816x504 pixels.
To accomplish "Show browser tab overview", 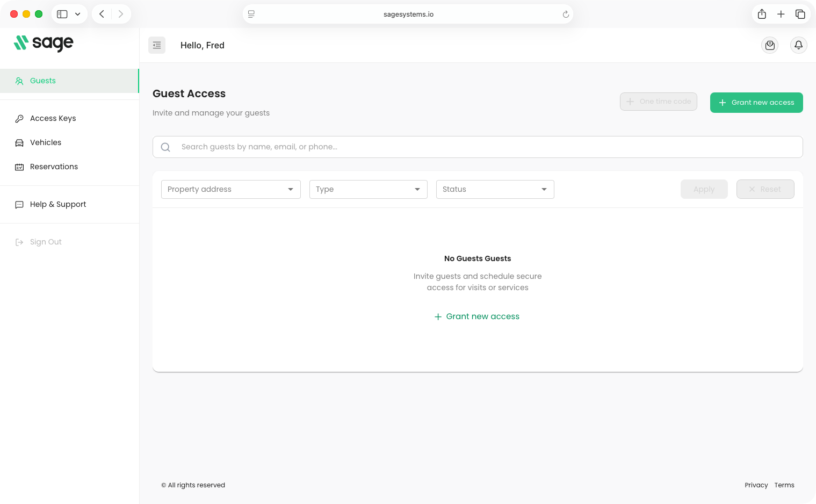I will [800, 14].
